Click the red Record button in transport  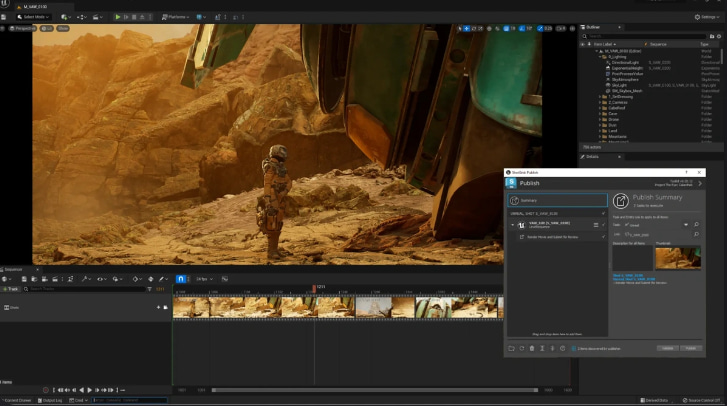coord(45,390)
